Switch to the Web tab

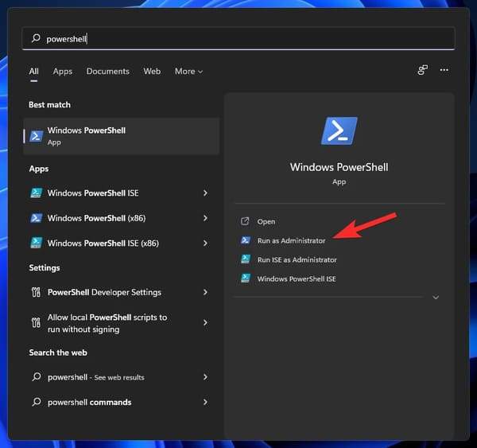pyautogui.click(x=152, y=72)
